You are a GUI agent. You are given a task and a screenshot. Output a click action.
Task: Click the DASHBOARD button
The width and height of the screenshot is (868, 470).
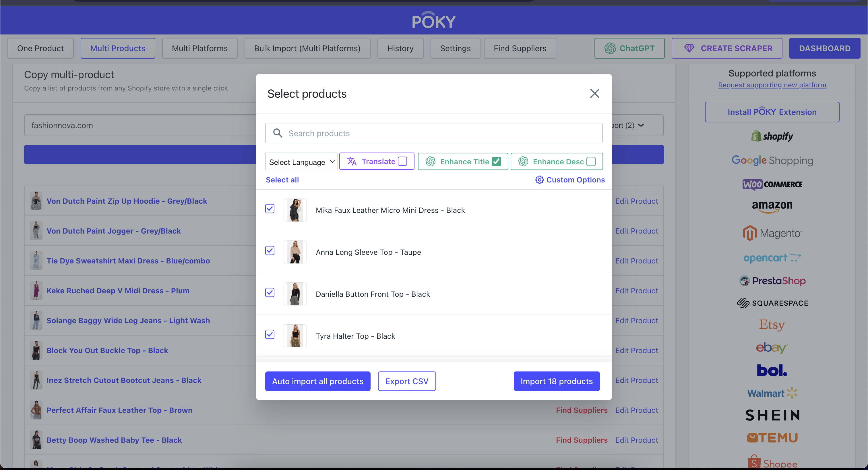coord(825,48)
